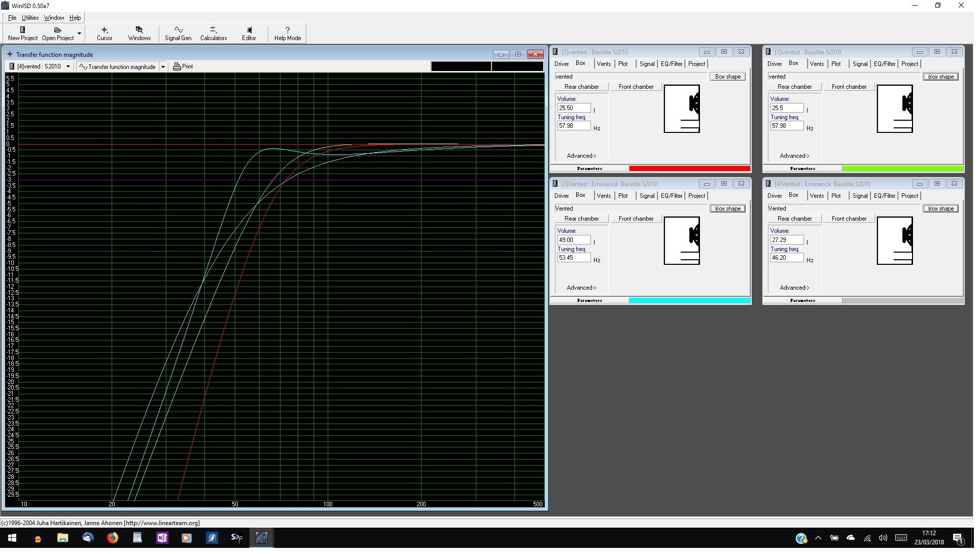Viewport: 980px width, 554px height.
Task: Open the Calculators tool
Action: 214,33
